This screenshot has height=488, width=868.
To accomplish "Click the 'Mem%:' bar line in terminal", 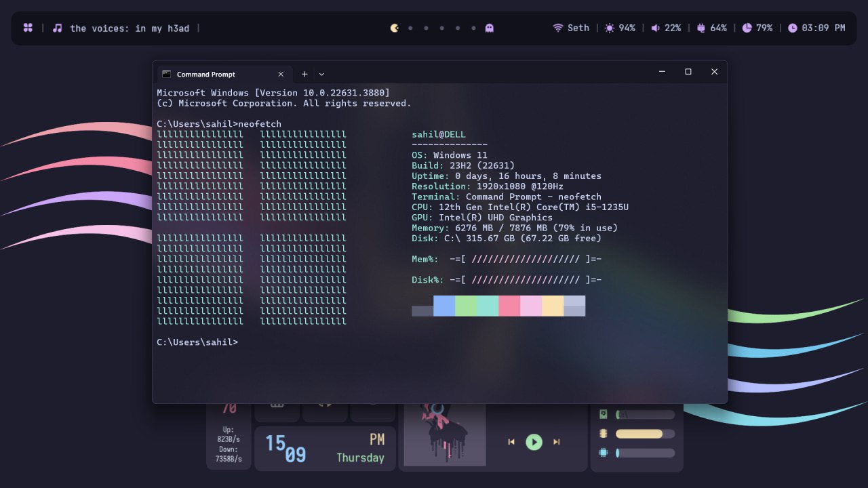I will (x=507, y=259).
